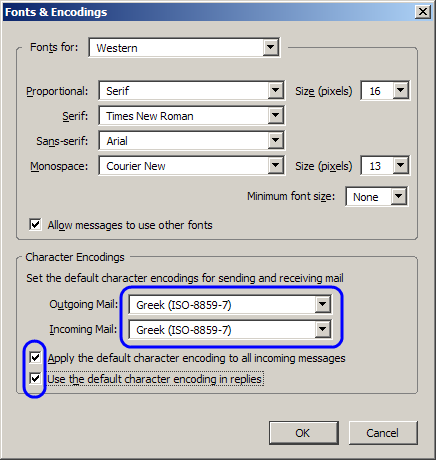This screenshot has width=436, height=460.
Task: Click the Courier New field text
Action: click(136, 166)
